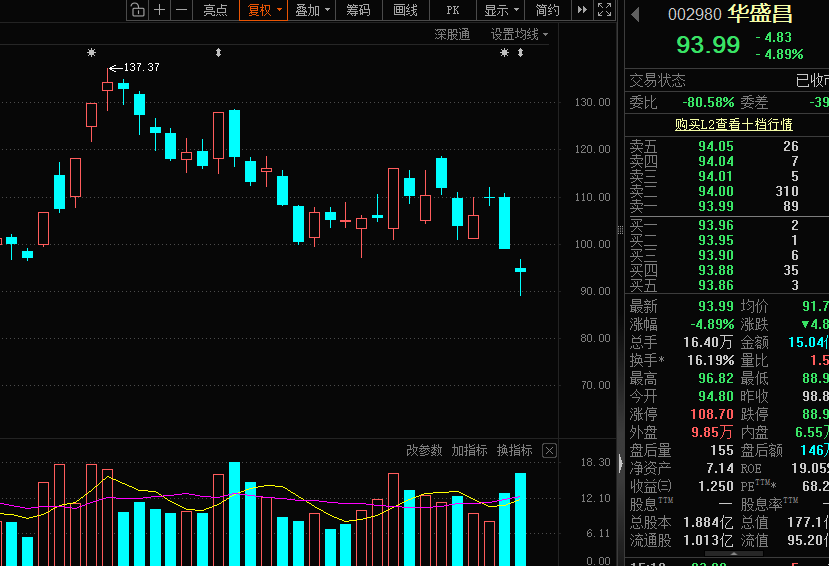The image size is (829, 566).
Task: Click sell price 94.01
Action: [x=715, y=176]
